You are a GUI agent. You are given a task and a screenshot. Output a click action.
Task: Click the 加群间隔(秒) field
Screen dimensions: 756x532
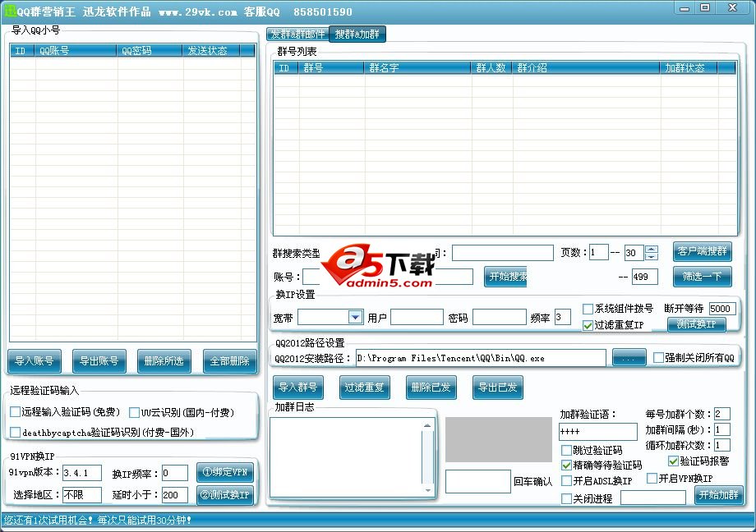(721, 429)
